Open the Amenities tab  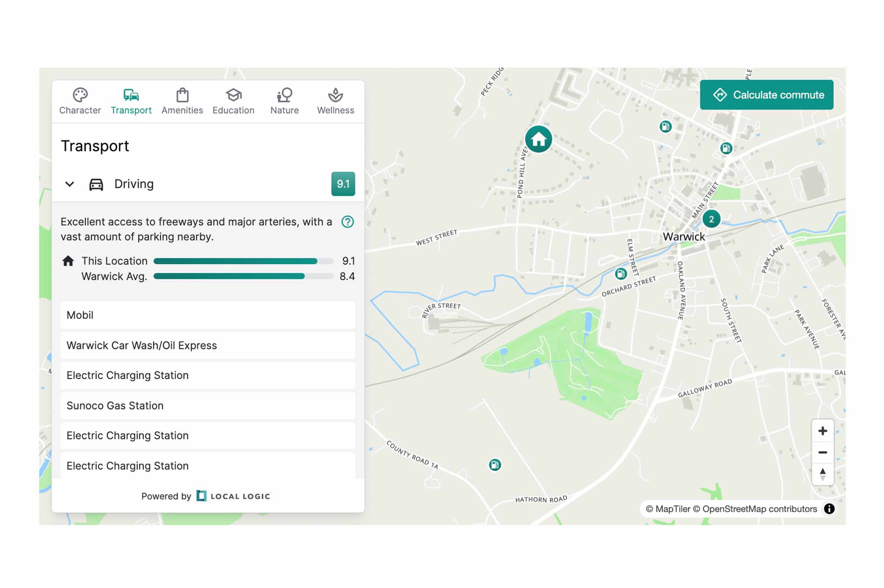[182, 101]
